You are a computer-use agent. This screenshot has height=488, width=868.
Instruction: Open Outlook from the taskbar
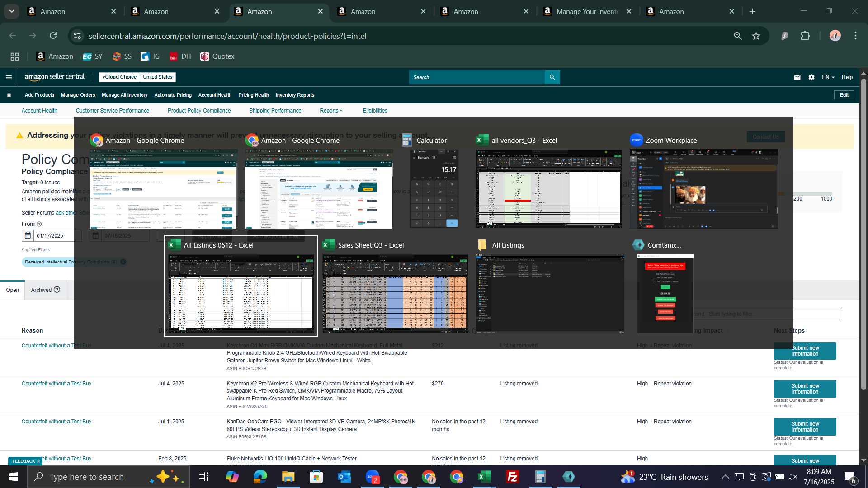[x=344, y=477]
